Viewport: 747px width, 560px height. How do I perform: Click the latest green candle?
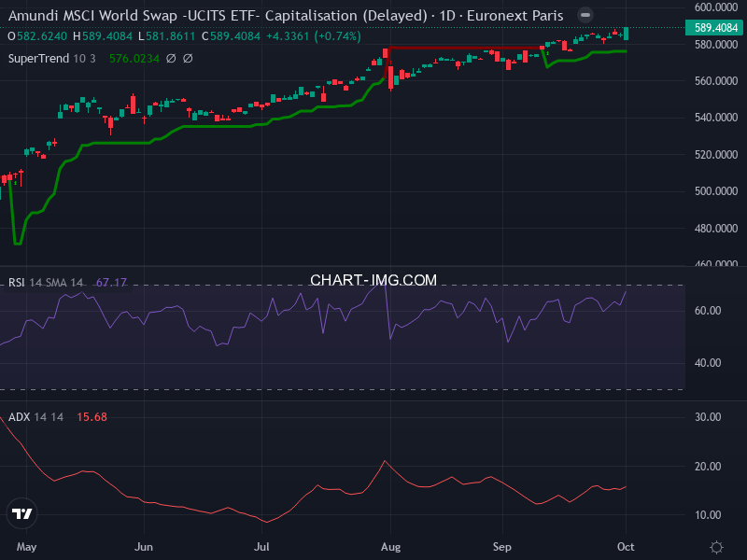626,34
